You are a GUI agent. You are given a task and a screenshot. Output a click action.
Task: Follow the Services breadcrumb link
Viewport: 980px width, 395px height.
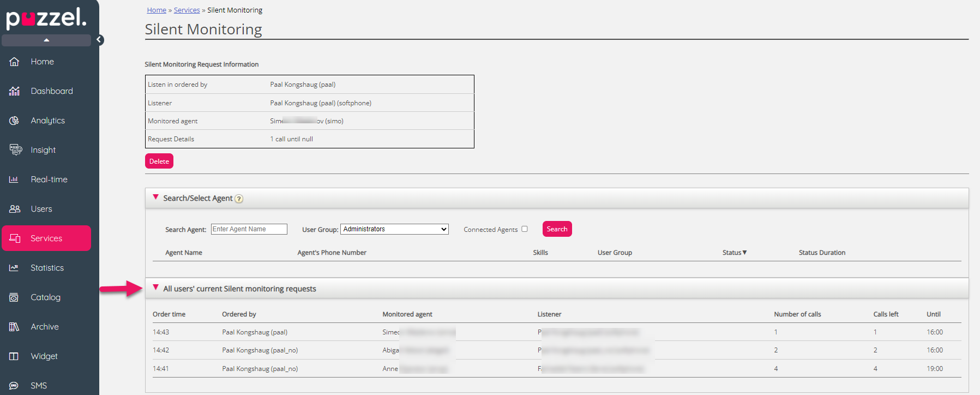(x=187, y=10)
